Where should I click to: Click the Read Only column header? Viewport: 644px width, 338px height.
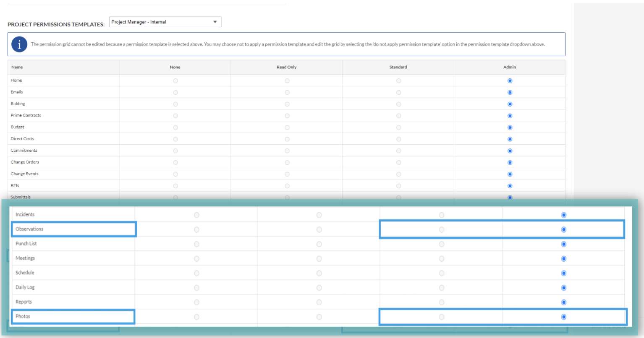[x=287, y=67]
